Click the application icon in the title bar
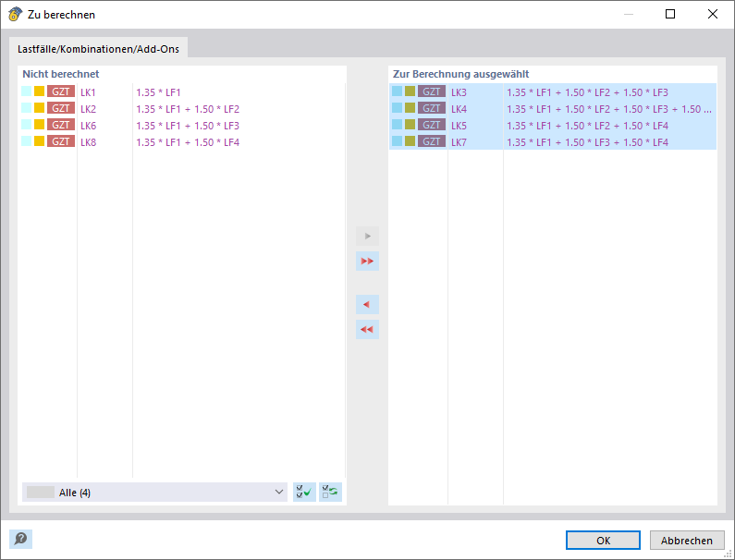The image size is (735, 560). [x=15, y=14]
